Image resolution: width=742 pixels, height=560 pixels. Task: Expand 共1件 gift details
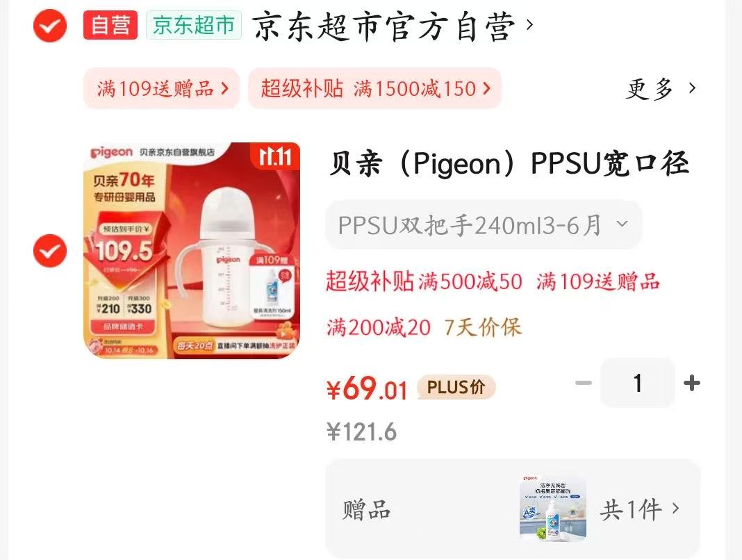(640, 510)
